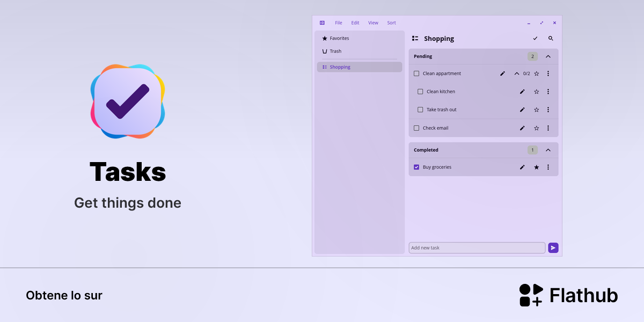Image resolution: width=644 pixels, height=322 pixels.
Task: Click the send arrow button
Action: pos(553,248)
